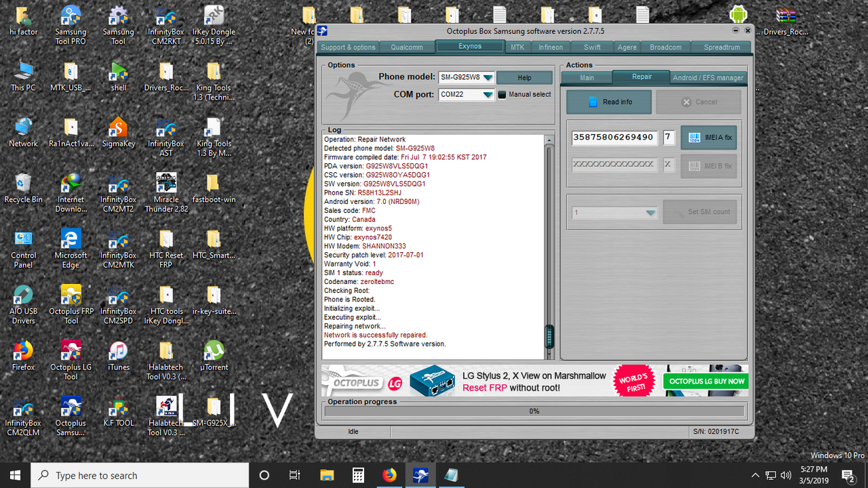Open the This PC desktop icon
868x488 pixels.
click(23, 77)
